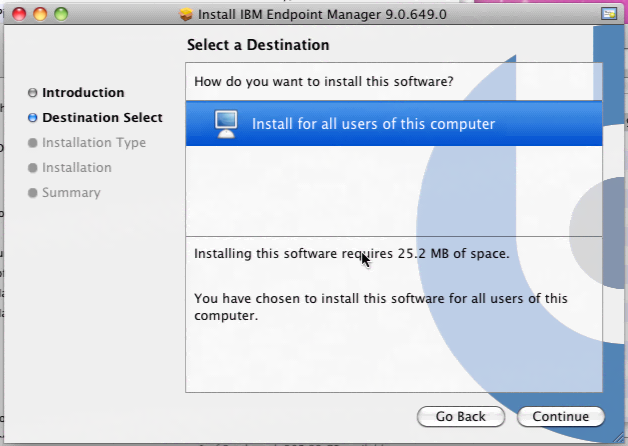Click the Installation step in sidebar
The image size is (628, 446).
click(77, 167)
